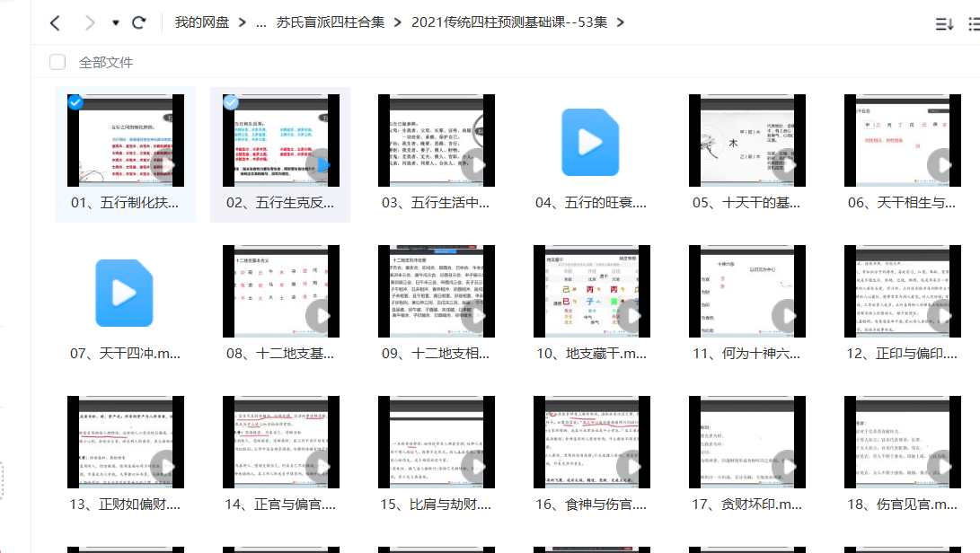980x553 pixels.
Task: Open the blue video icon for file 04
Action: click(589, 142)
